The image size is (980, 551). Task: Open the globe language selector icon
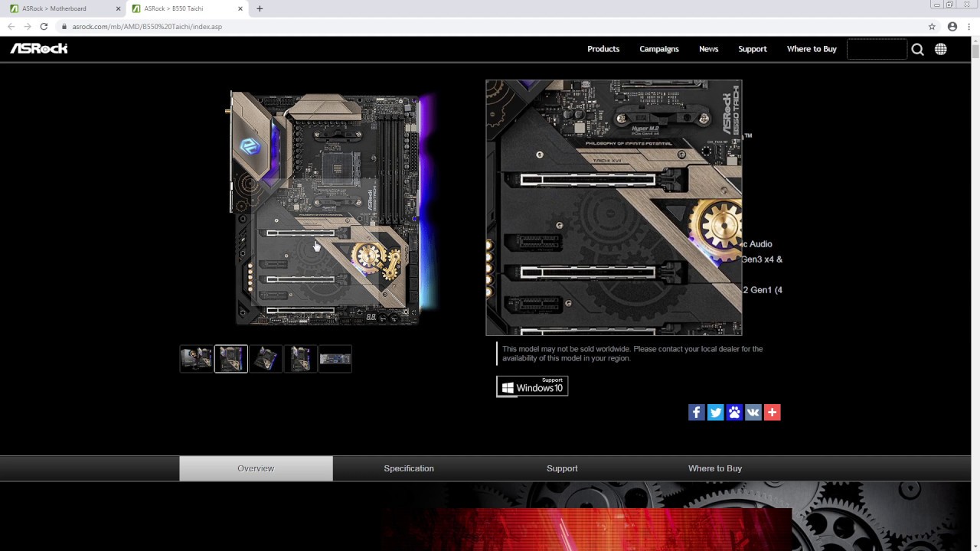(940, 49)
